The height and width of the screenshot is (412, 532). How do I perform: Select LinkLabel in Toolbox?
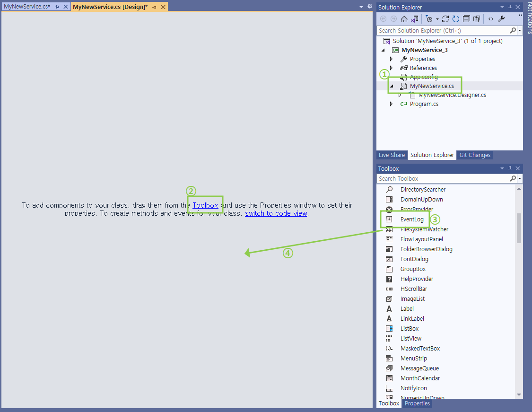[x=412, y=319]
